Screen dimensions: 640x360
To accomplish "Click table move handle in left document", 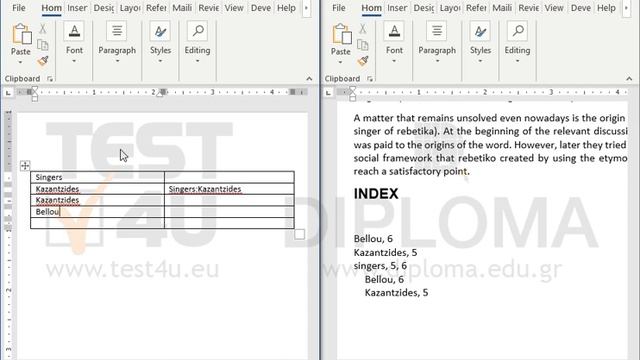I will pyautogui.click(x=25, y=165).
